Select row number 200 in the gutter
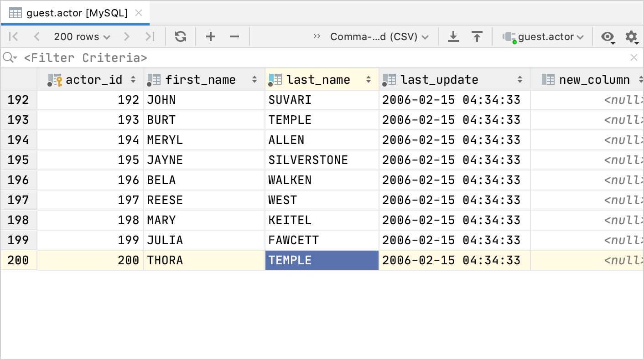The height and width of the screenshot is (360, 644). tap(19, 260)
